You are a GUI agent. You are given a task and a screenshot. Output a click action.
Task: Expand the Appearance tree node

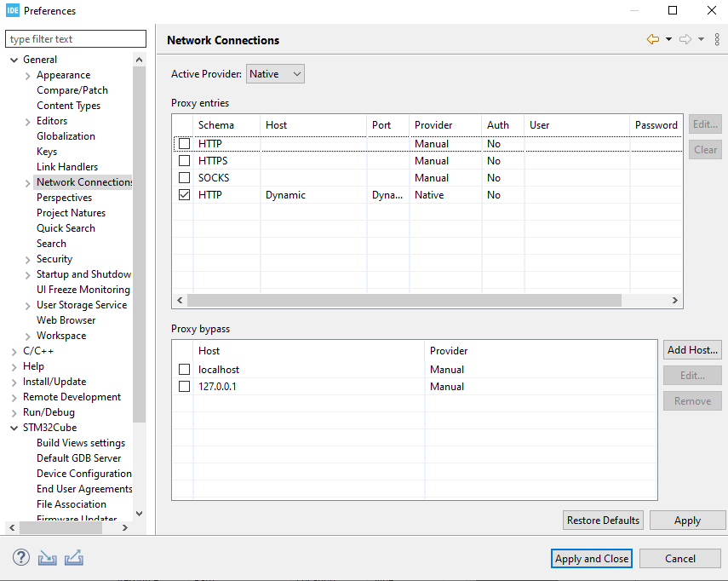pos(28,76)
